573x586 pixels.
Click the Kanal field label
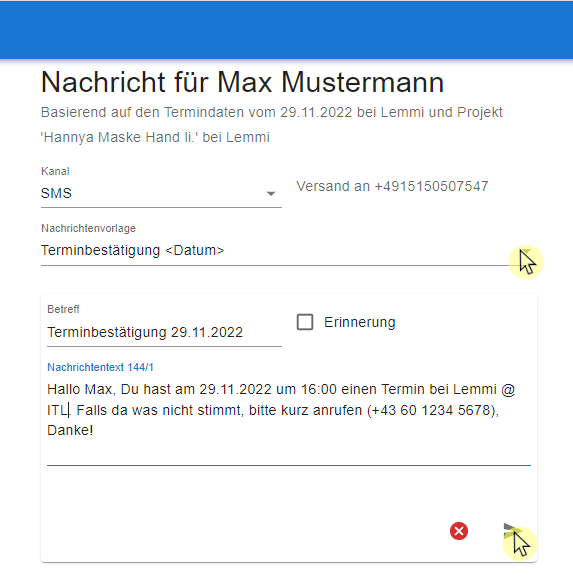pos(55,171)
